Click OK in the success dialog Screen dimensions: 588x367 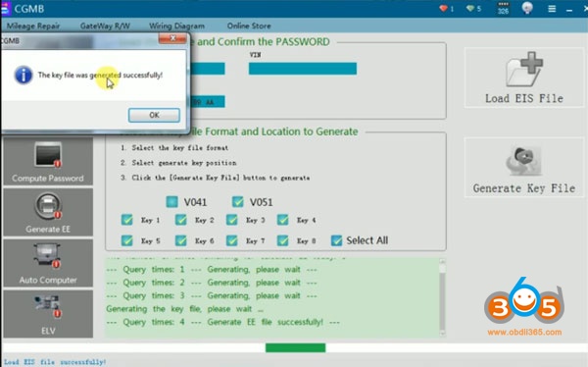click(154, 115)
